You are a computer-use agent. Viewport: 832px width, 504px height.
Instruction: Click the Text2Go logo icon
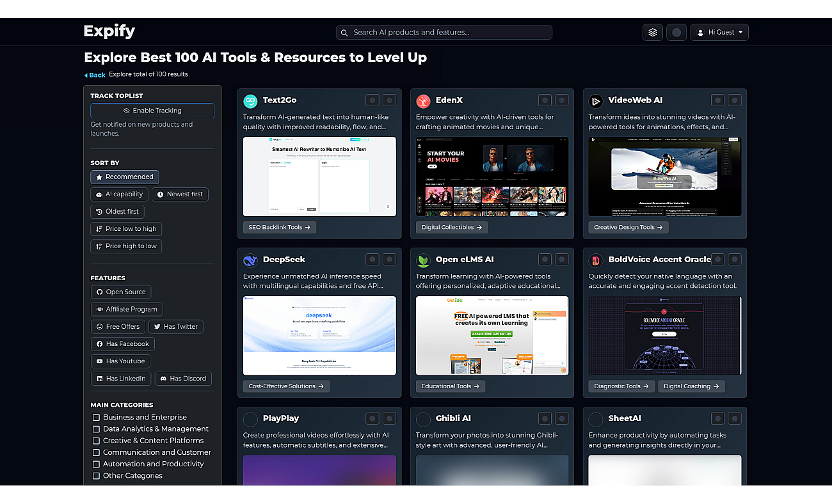(250, 100)
